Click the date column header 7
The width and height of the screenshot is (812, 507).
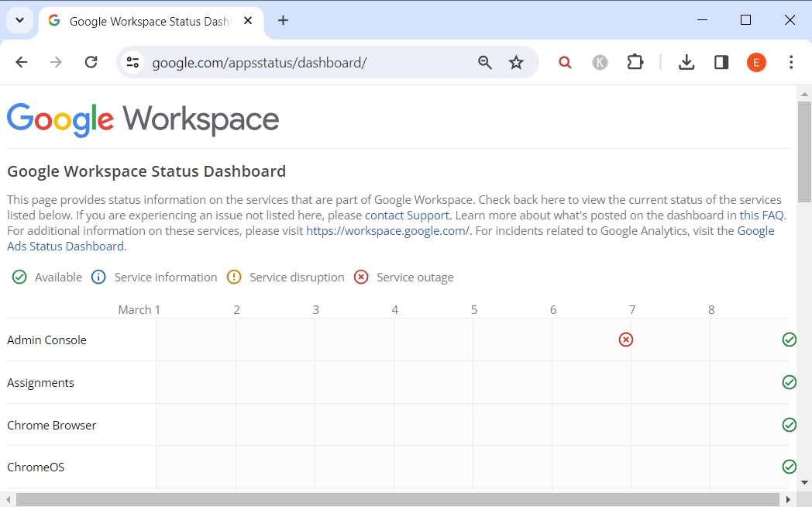coord(632,309)
